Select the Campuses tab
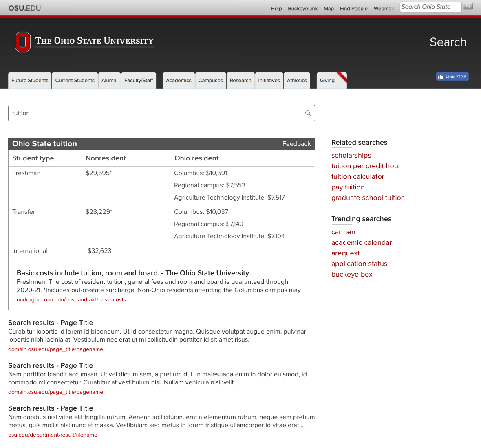Screen dimensions: 481x448 pyautogui.click(x=210, y=81)
